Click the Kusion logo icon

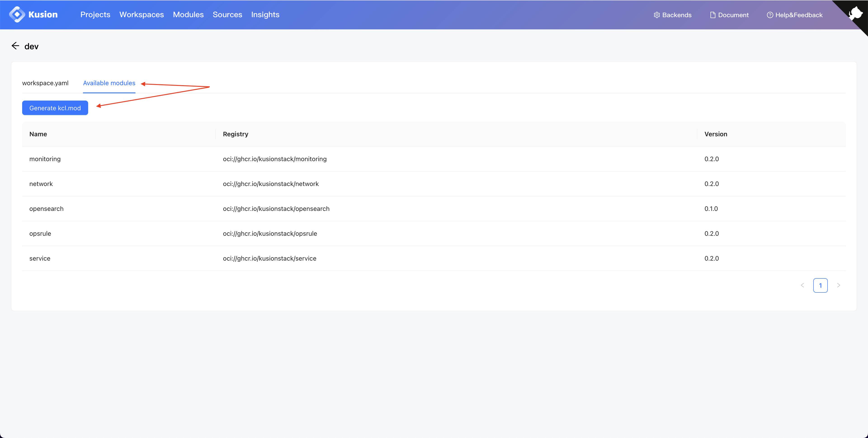17,14
